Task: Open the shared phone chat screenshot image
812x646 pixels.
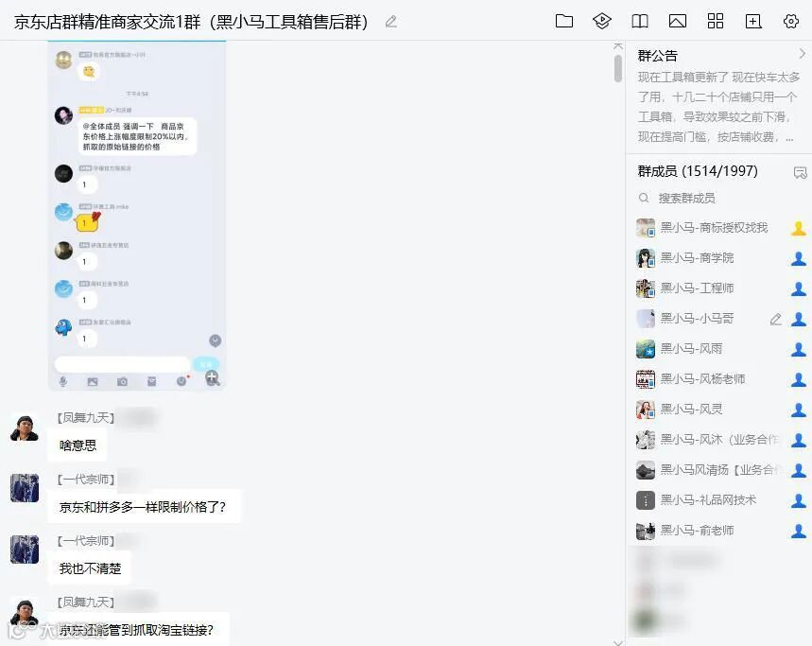Action: (x=137, y=215)
